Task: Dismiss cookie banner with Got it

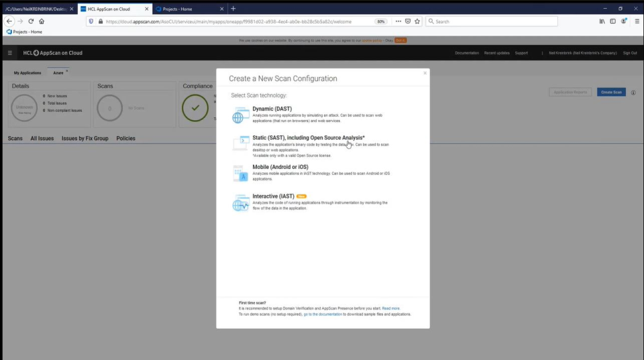Action: pos(400,41)
